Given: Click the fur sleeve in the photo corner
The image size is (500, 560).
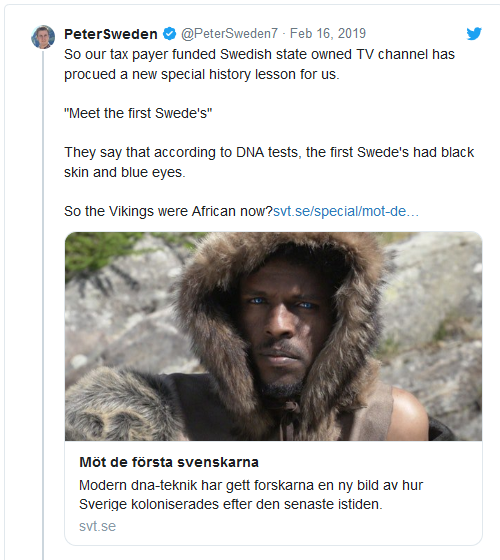Looking at the screenshot, I should point(118,405).
